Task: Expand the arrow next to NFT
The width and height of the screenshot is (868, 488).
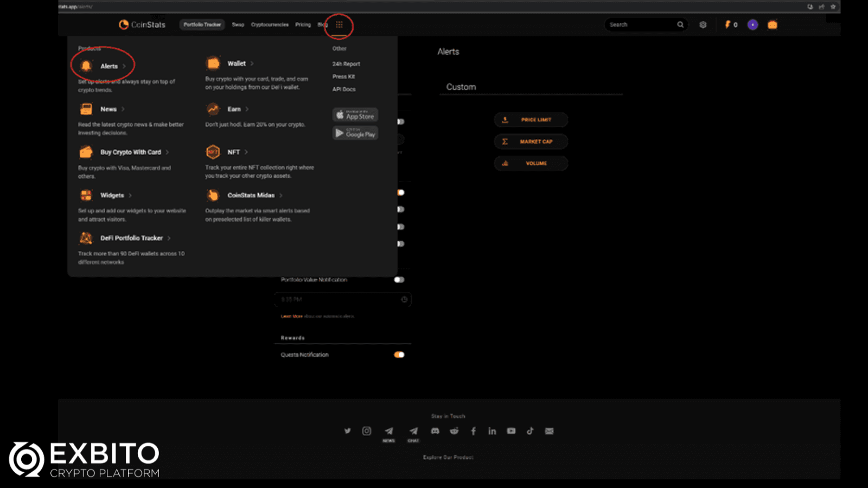Action: coord(246,152)
